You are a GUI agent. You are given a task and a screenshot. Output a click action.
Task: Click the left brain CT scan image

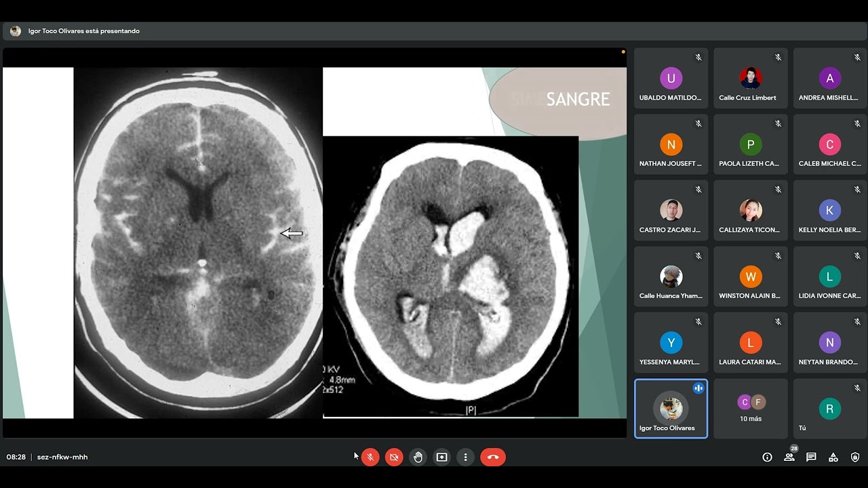198,243
